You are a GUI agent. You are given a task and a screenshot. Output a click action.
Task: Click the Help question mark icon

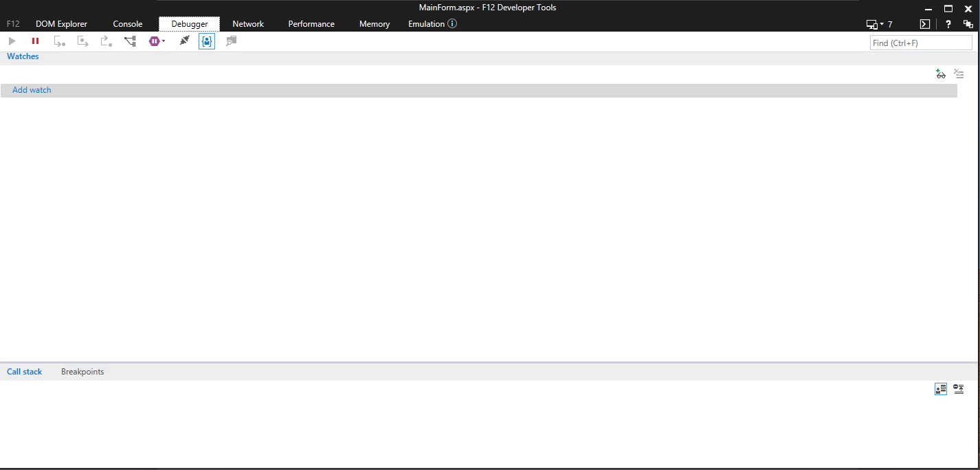click(948, 24)
